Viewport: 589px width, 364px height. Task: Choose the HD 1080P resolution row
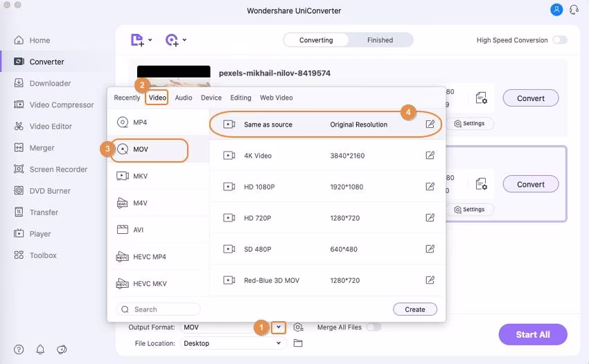[x=327, y=187]
